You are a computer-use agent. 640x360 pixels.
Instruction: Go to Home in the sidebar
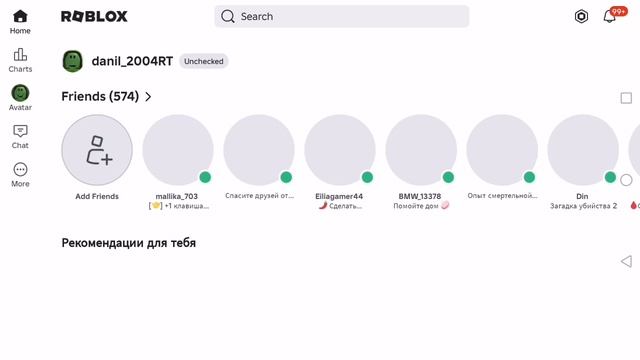[x=20, y=22]
